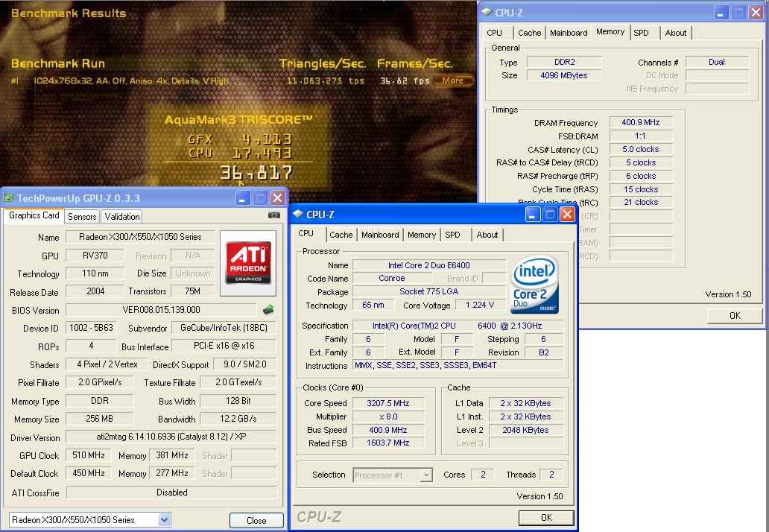Screen dimensions: 769x532
Task: Click the BIOS save icon in GPU-Z
Action: (x=268, y=309)
